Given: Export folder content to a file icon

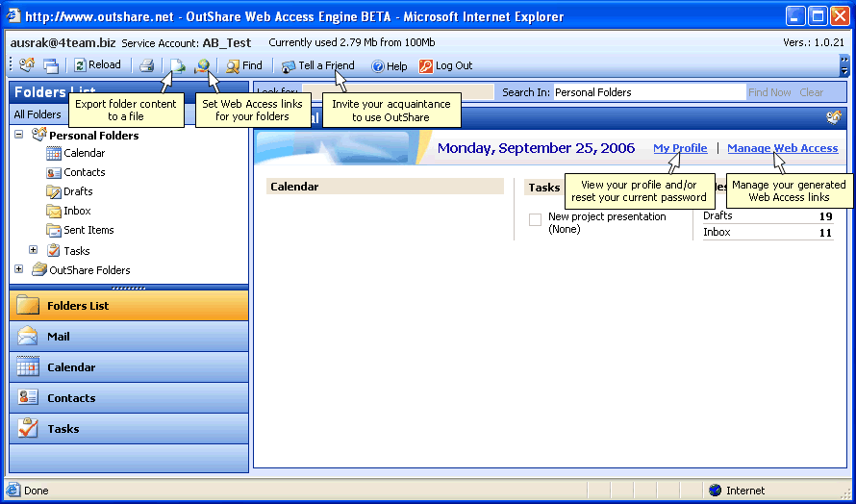Looking at the screenshot, I should click(177, 66).
